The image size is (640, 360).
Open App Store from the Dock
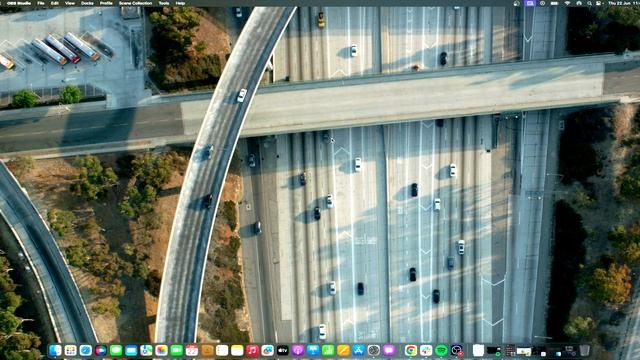359,350
